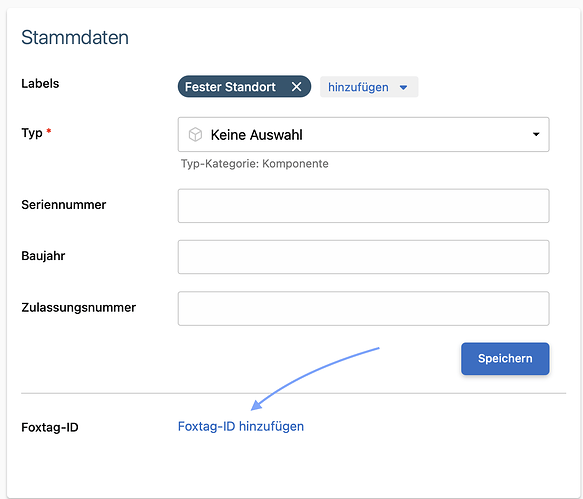Focus the Baujahr input field
583x499 pixels.
click(363, 257)
